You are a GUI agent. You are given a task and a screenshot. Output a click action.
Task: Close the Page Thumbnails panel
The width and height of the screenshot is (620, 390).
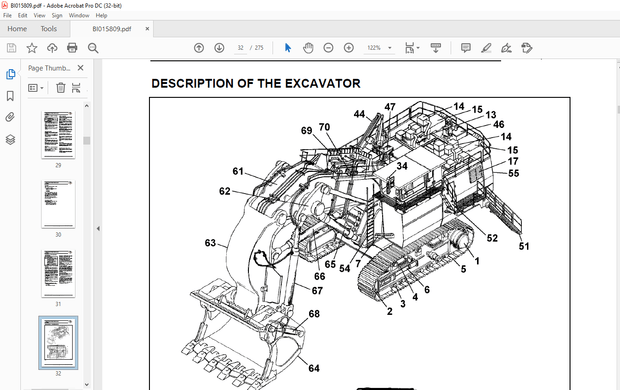point(80,68)
